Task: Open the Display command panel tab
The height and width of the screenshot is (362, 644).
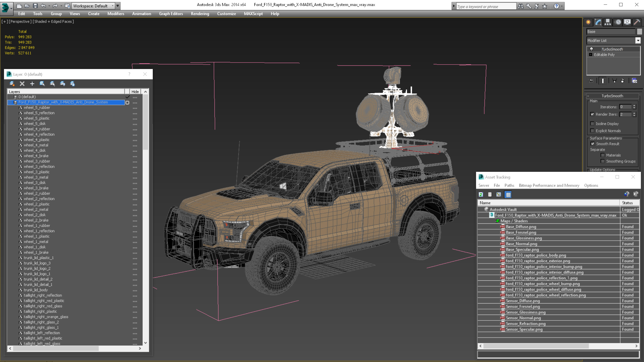Action: pos(627,22)
